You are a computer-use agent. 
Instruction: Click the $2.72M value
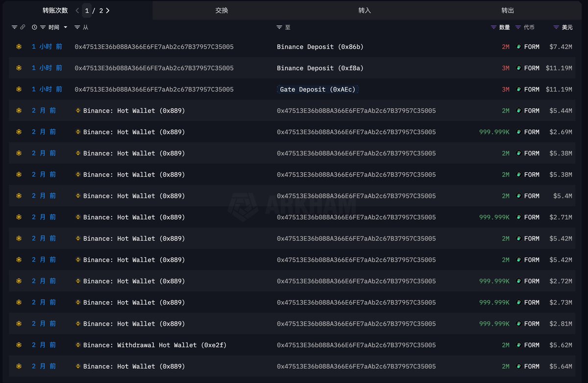[561, 281]
